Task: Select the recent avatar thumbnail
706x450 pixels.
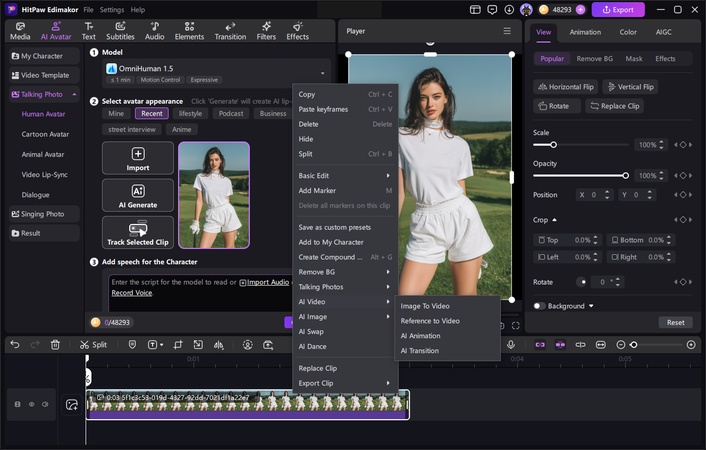Action: tap(214, 195)
